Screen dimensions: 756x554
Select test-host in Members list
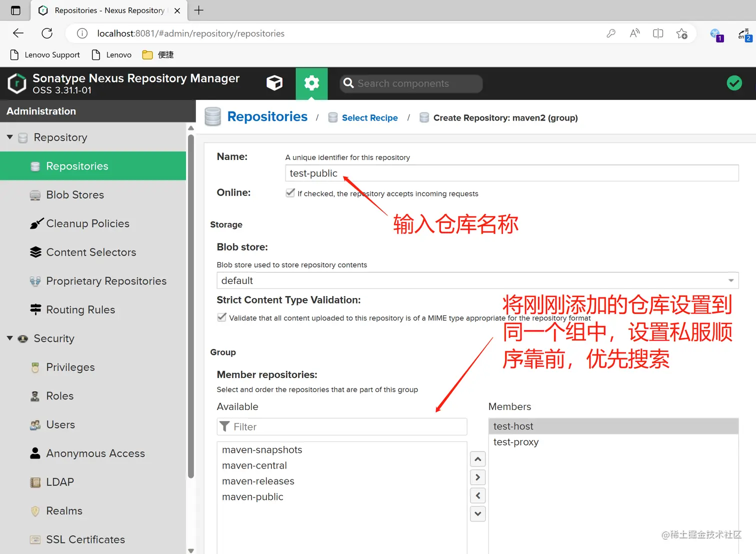(x=613, y=426)
